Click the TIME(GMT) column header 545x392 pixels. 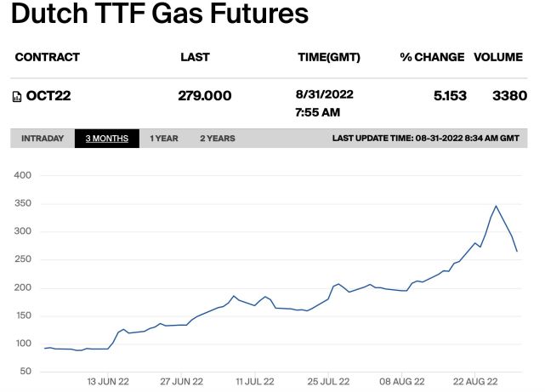tap(329, 57)
